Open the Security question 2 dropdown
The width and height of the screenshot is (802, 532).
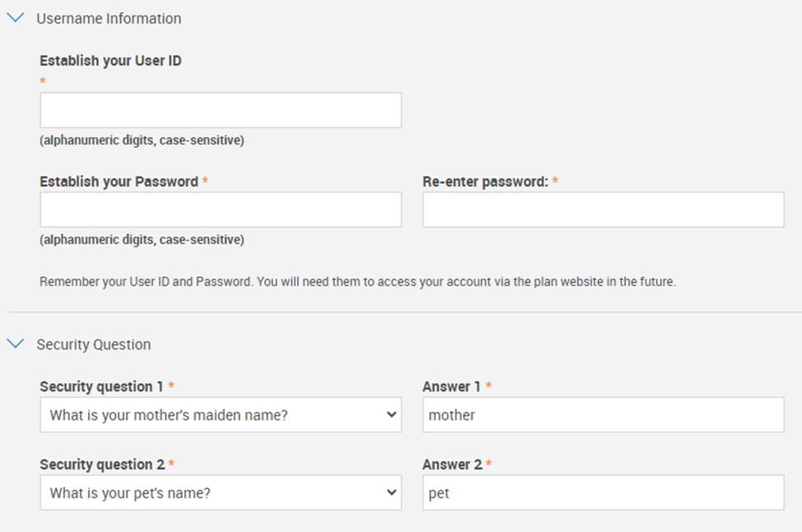point(220,493)
